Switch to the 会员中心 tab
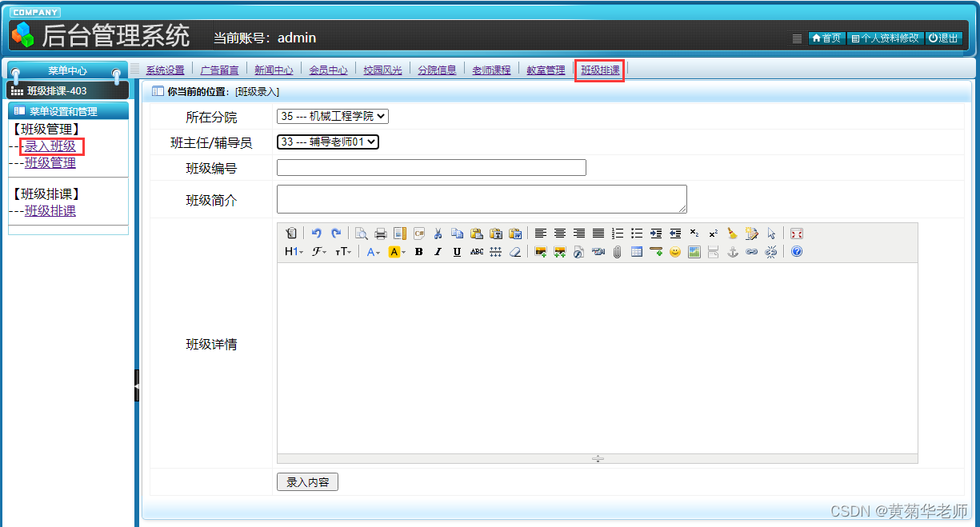 coord(328,70)
